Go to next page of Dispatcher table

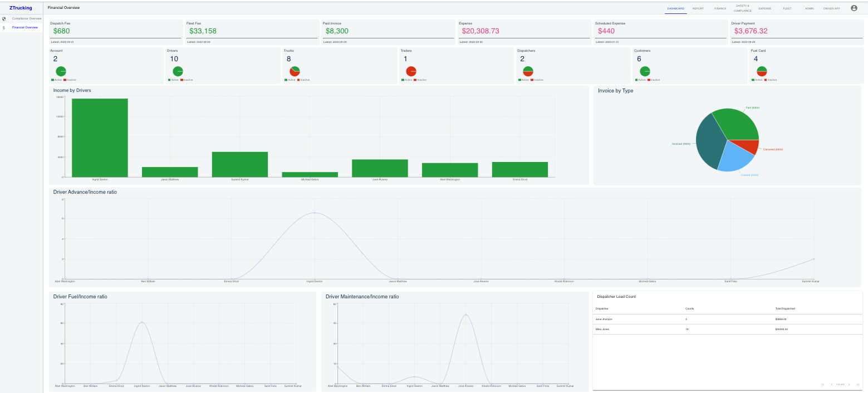click(849, 385)
